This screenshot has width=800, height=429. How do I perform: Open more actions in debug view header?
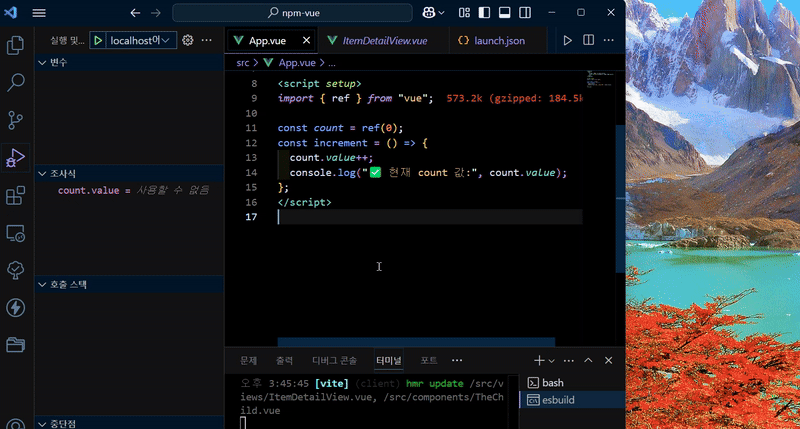(x=207, y=40)
